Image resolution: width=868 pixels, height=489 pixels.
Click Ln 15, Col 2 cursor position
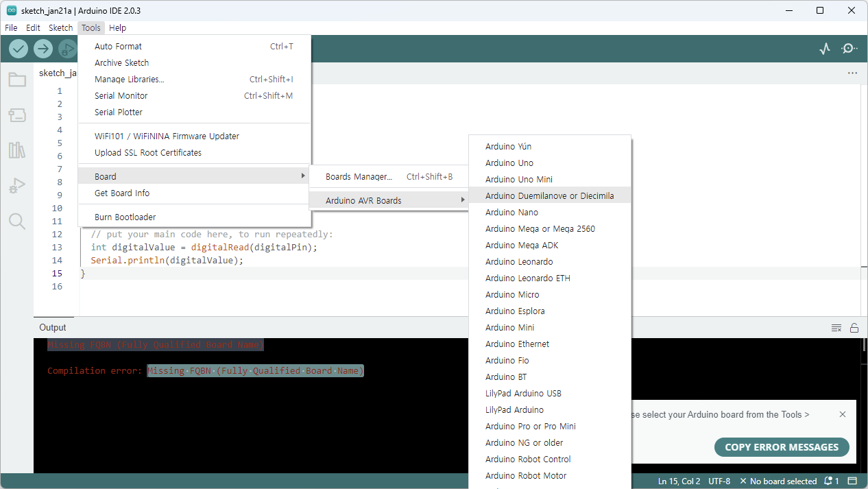point(679,481)
